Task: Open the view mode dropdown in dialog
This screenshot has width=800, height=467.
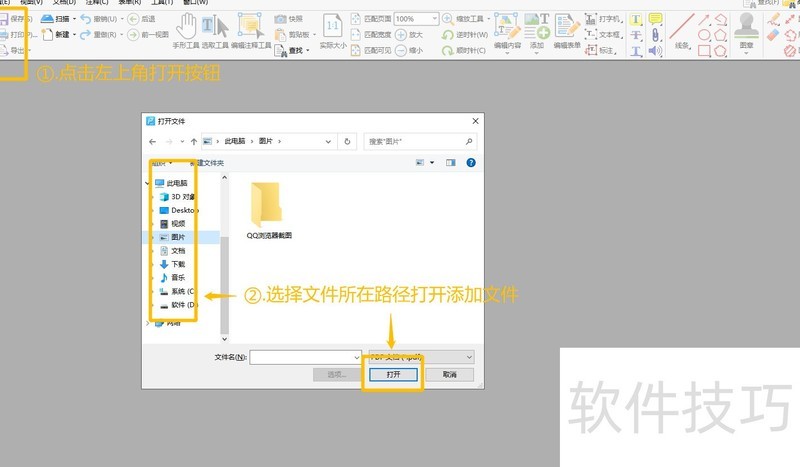Action: point(431,162)
